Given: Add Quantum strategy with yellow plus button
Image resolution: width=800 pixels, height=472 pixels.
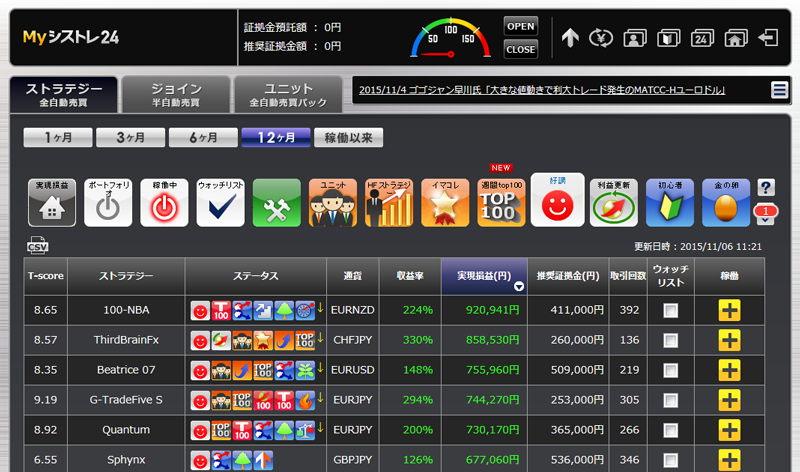Looking at the screenshot, I should (729, 430).
